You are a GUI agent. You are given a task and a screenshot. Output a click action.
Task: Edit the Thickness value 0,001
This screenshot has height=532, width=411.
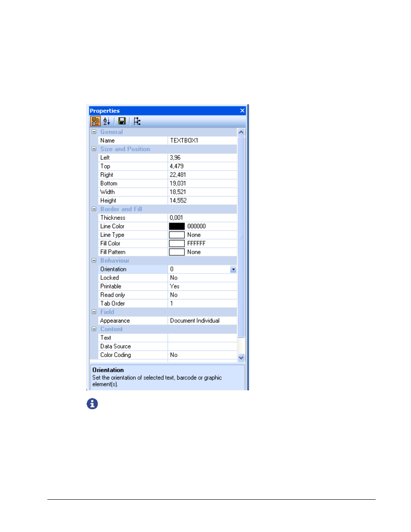coord(202,218)
